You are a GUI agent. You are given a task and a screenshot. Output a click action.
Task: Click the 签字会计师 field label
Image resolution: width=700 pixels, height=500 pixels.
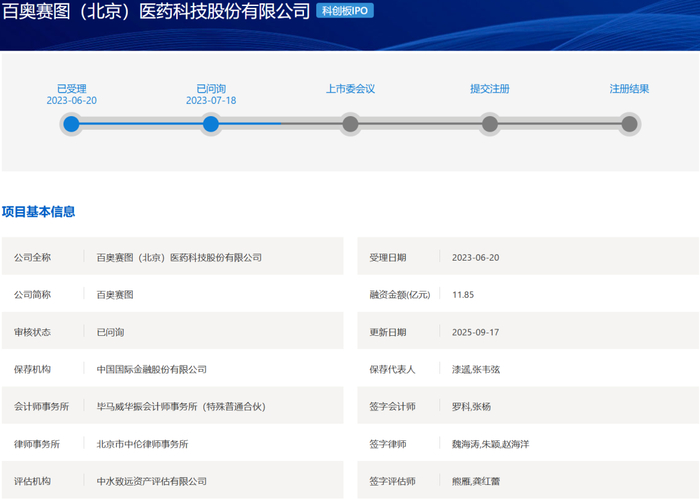pyautogui.click(x=392, y=406)
